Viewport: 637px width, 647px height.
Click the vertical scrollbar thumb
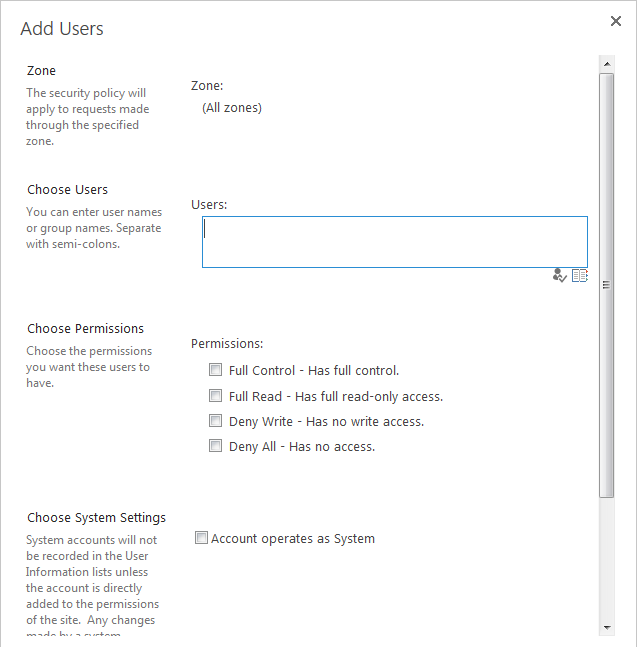[606, 286]
